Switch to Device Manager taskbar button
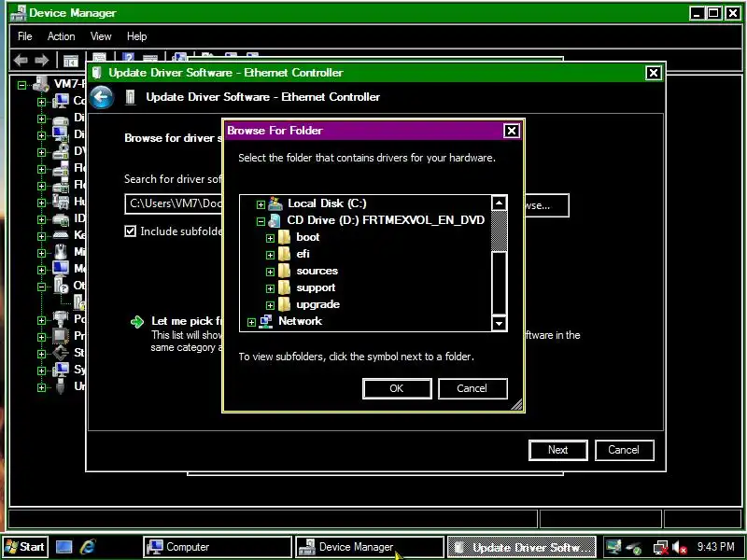This screenshot has width=747, height=560. 369,547
